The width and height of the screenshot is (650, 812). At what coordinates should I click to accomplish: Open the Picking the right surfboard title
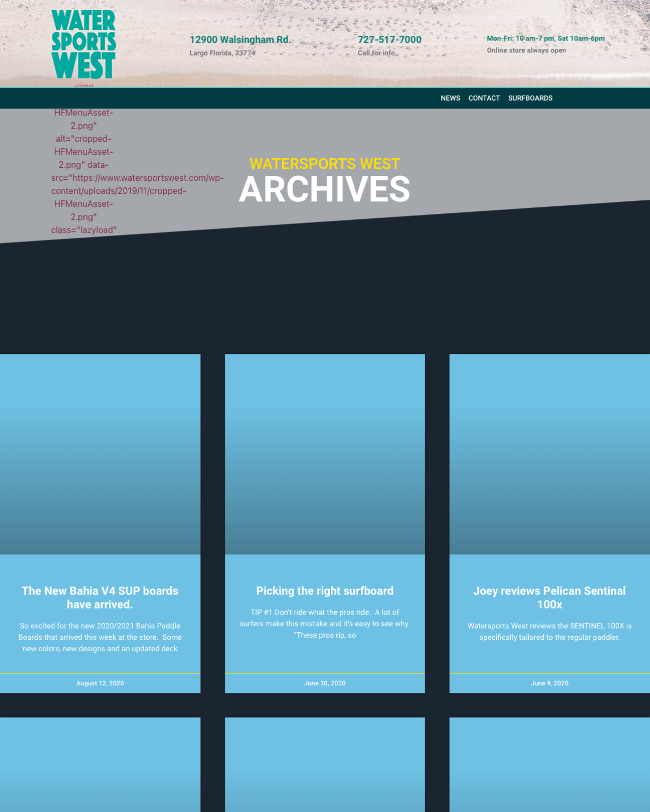coord(325,591)
